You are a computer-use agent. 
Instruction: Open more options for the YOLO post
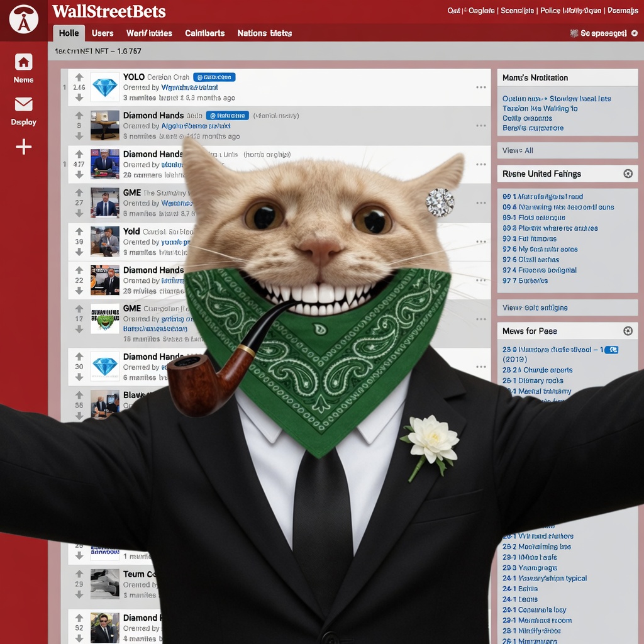481,87
